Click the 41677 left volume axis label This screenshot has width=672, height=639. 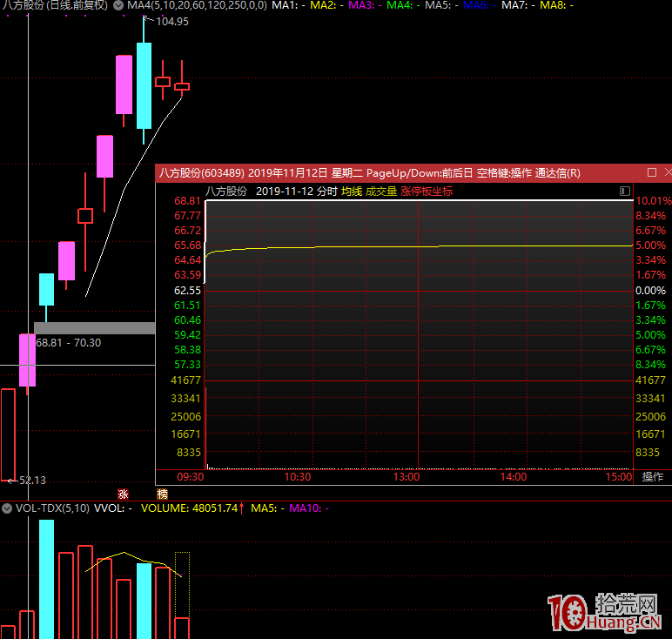(185, 380)
